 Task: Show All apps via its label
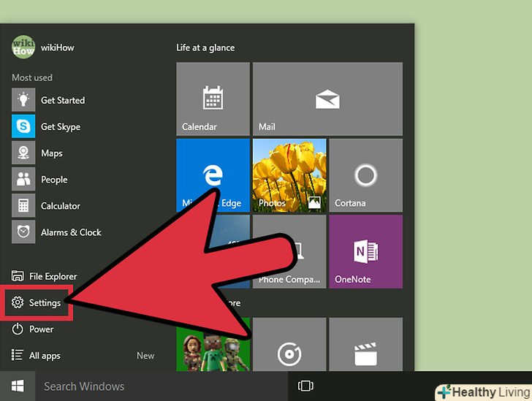(x=45, y=356)
